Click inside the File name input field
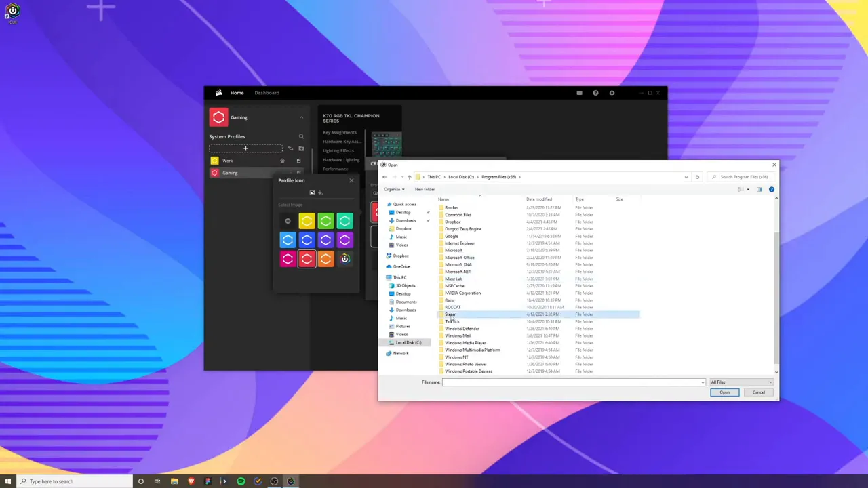 pos(570,382)
